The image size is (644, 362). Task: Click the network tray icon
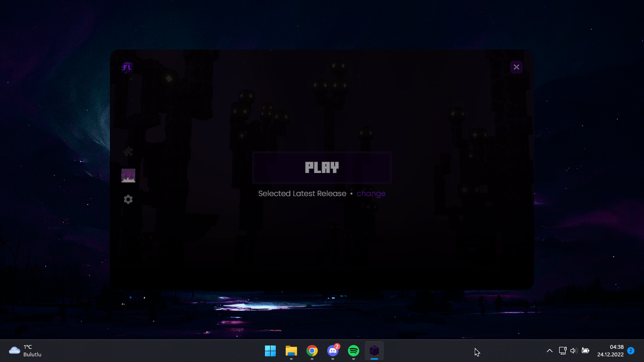click(562, 351)
